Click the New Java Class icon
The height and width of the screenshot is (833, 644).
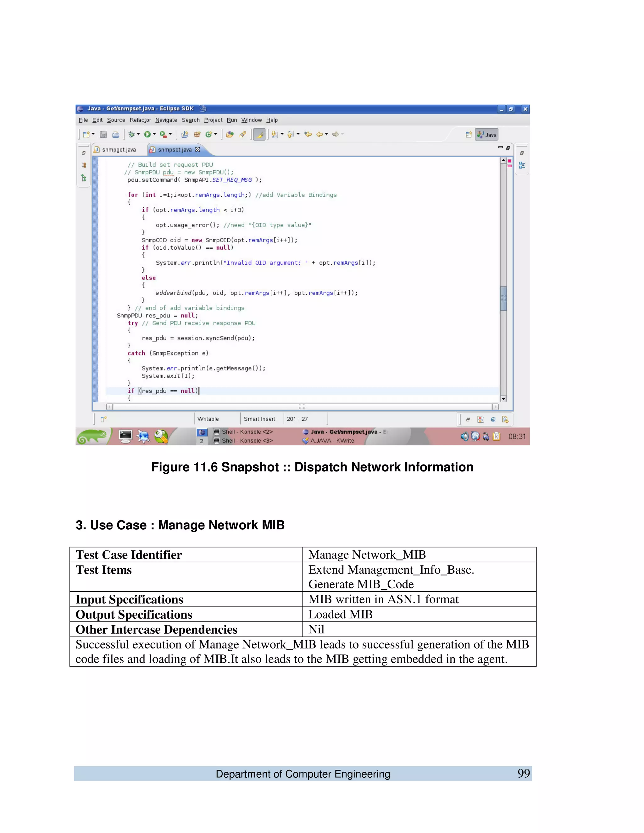click(209, 134)
